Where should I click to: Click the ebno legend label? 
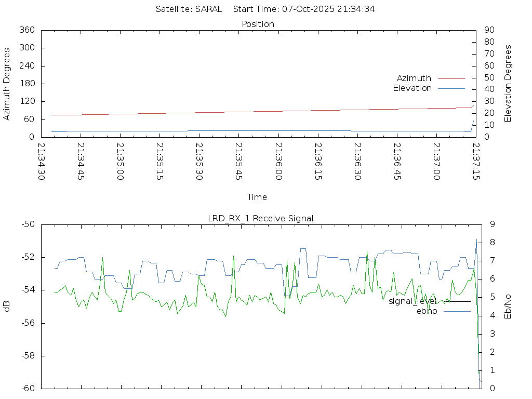click(427, 311)
